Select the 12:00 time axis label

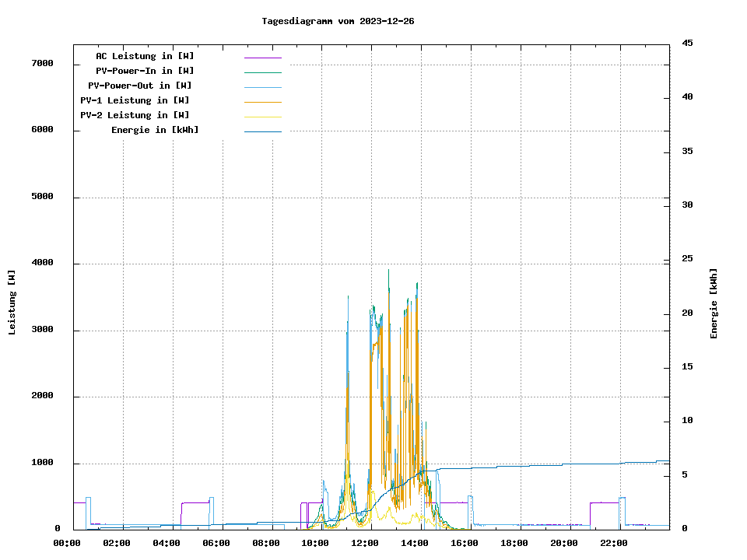coord(365,543)
